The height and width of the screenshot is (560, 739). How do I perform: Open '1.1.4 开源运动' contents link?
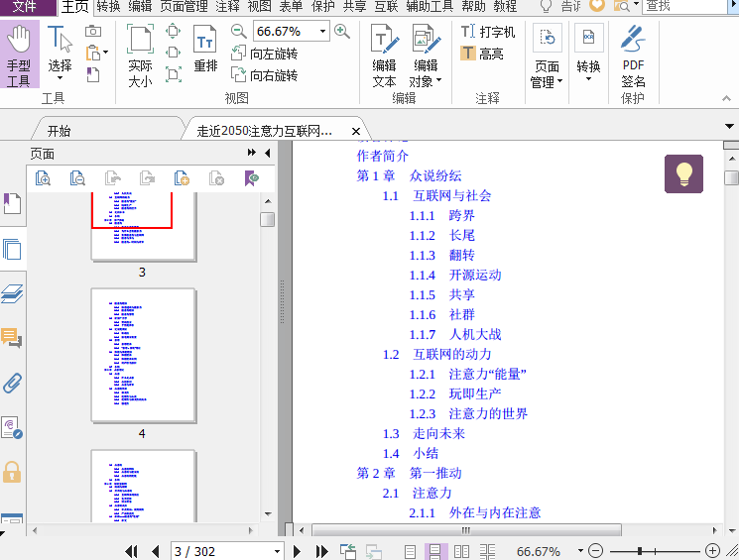click(x=454, y=276)
